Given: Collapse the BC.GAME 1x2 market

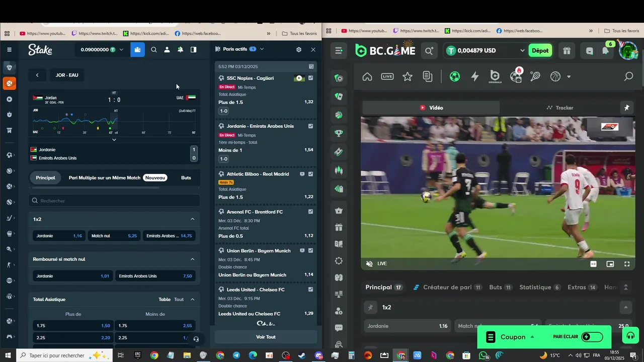Looking at the screenshot, I should pyautogui.click(x=626, y=307).
